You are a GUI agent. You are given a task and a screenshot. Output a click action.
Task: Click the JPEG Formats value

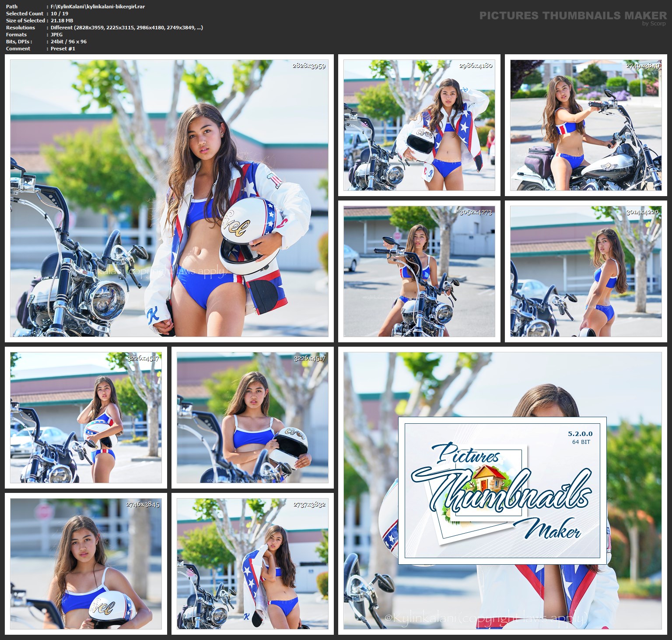click(56, 35)
